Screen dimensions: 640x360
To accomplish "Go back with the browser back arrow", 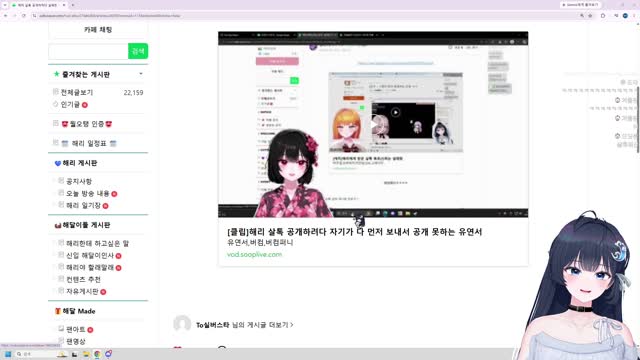I will click(x=6, y=16).
